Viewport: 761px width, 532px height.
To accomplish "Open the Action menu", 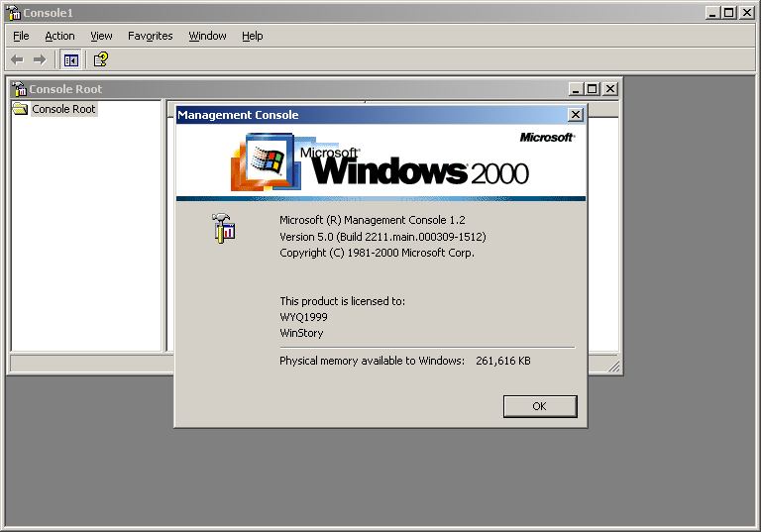I will tap(59, 36).
